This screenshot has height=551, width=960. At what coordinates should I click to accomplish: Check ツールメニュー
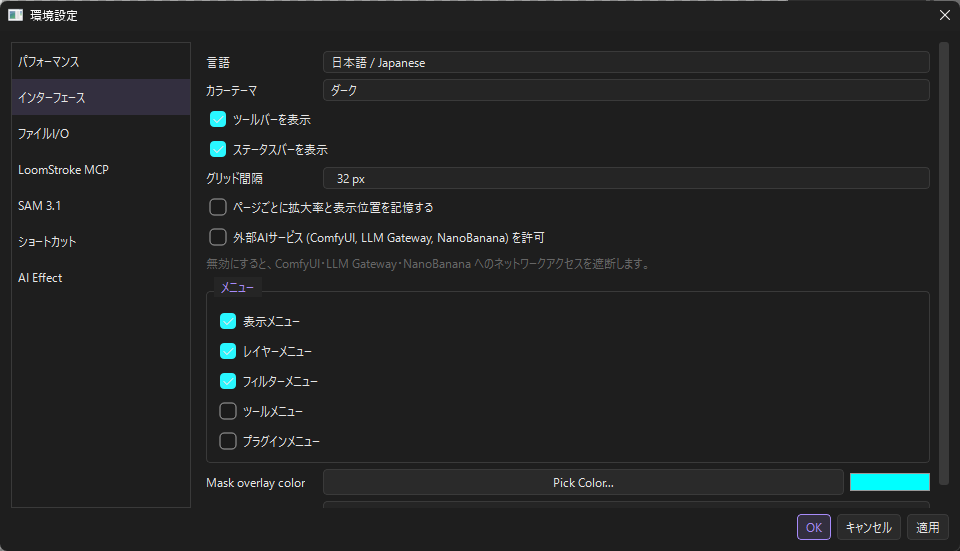point(228,411)
